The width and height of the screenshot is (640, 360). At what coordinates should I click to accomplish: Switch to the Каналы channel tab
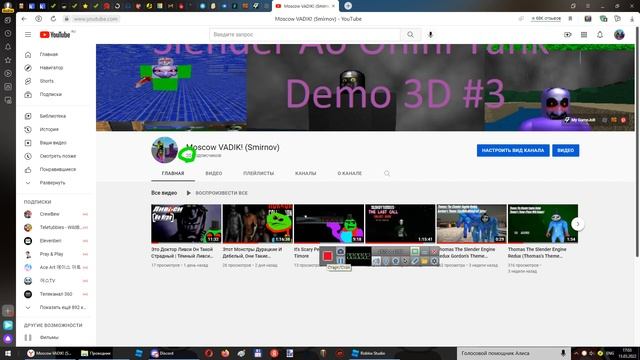pos(305,173)
